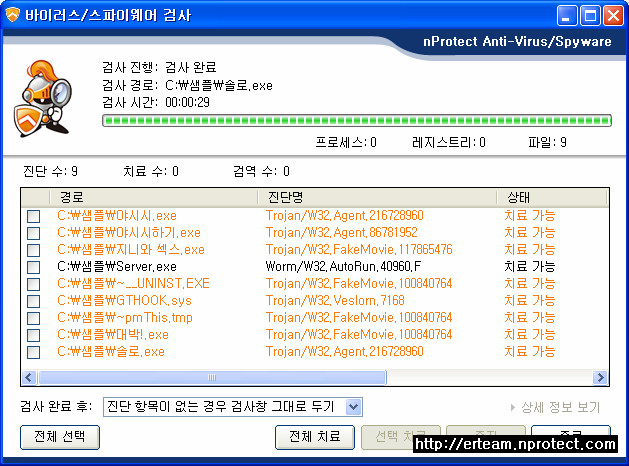The height and width of the screenshot is (466, 629).
Task: Expand details via the 상세 정보 보기 arrow
Action: (x=513, y=407)
